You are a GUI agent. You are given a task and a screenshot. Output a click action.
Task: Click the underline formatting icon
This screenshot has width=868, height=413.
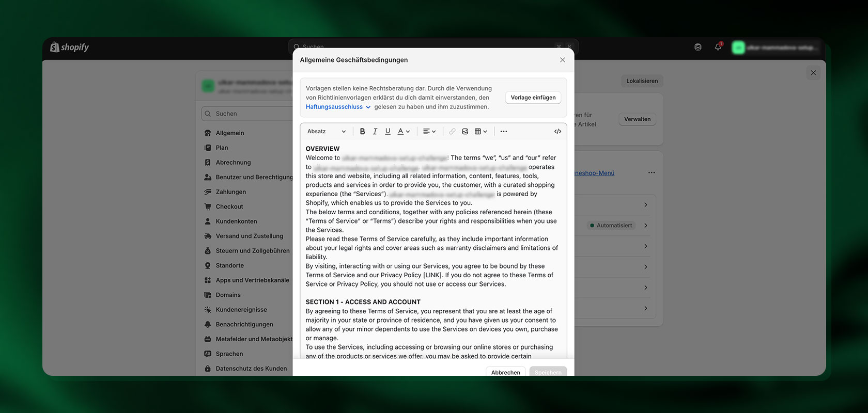[388, 132]
